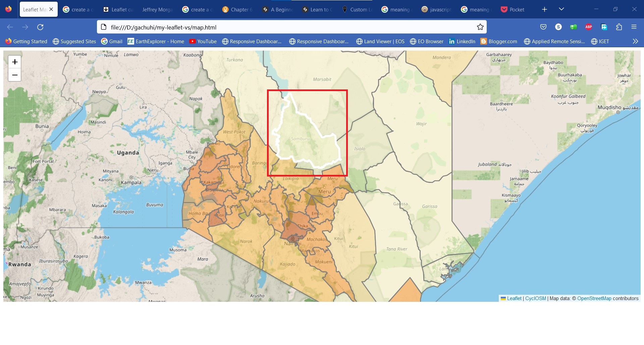The image size is (644, 345).
Task: Open a new browser tab
Action: pos(544,9)
